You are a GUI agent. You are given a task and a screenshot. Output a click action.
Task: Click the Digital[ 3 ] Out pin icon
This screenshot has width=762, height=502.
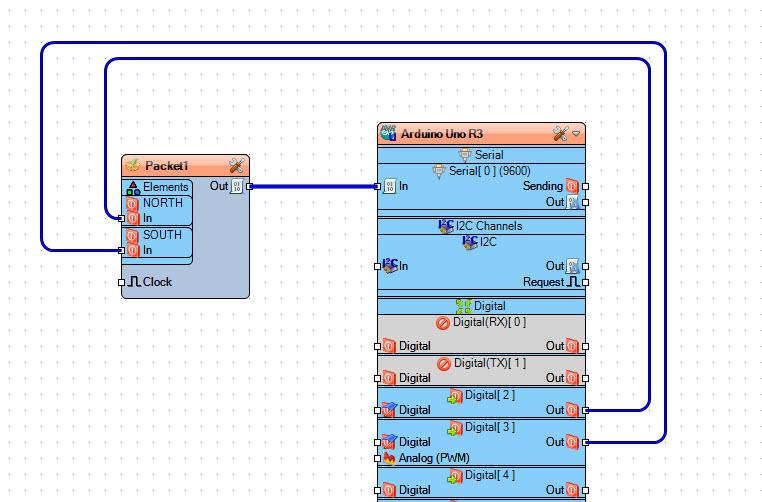[572, 442]
